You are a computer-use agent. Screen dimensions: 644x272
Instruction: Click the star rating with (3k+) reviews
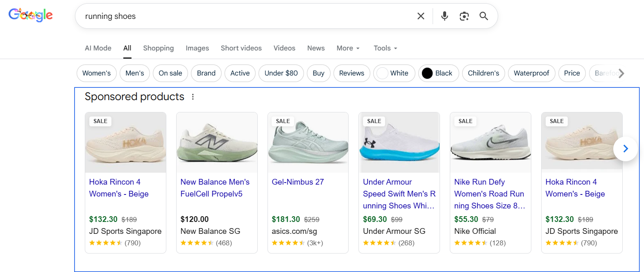point(297,243)
